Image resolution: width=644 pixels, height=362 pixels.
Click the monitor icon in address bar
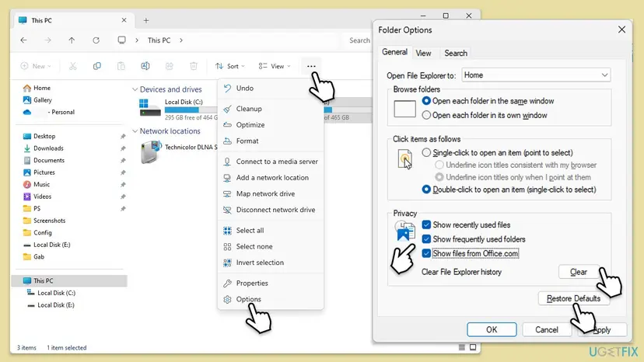[x=121, y=40]
